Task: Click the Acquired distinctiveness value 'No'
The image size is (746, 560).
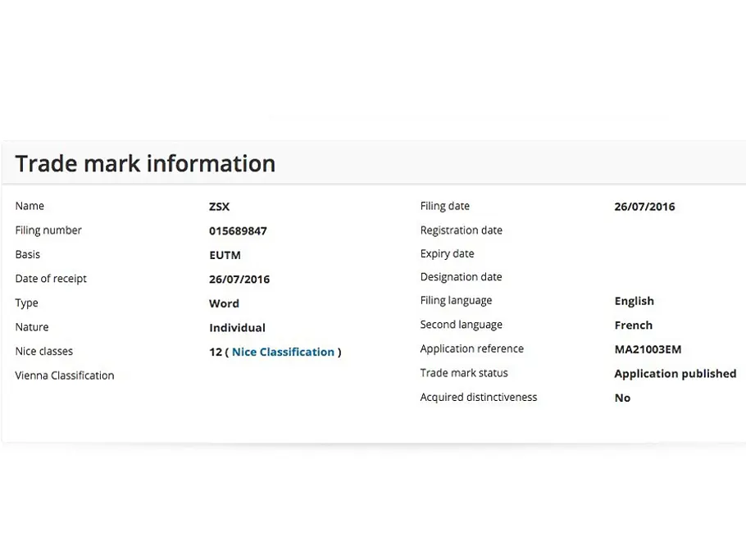Action: 622,398
